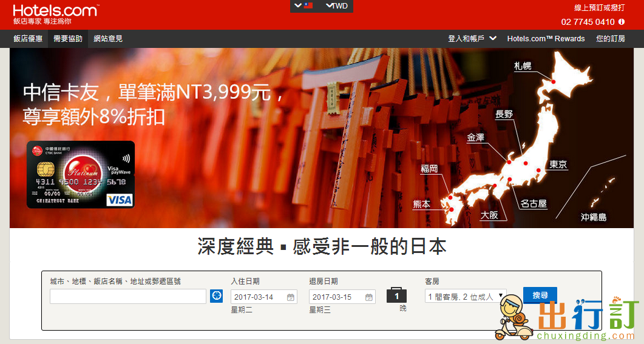Viewport: 644px width, 344px height.
Task: Click the destination search input field
Action: [127, 297]
